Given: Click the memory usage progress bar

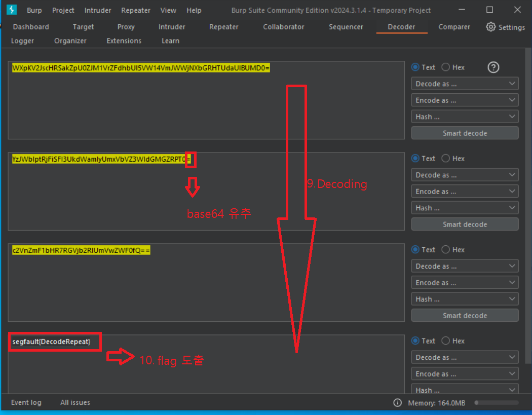Looking at the screenshot, I should coord(497,403).
